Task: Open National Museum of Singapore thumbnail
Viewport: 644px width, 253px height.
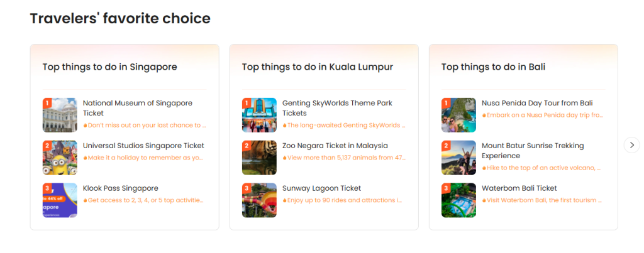Action: (60, 115)
